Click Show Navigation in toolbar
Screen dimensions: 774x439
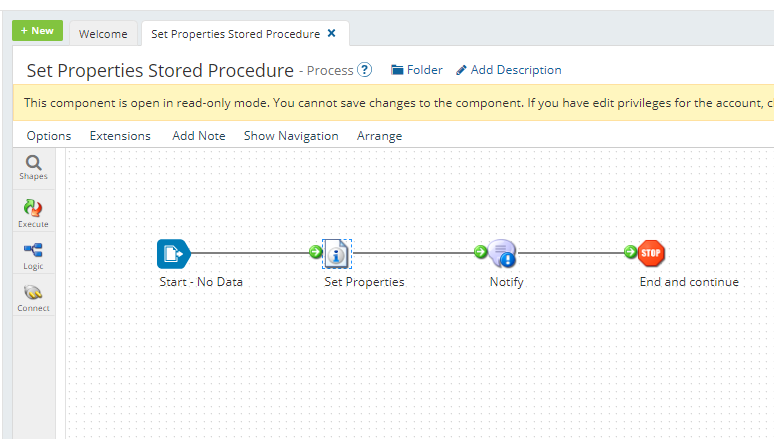click(x=291, y=136)
